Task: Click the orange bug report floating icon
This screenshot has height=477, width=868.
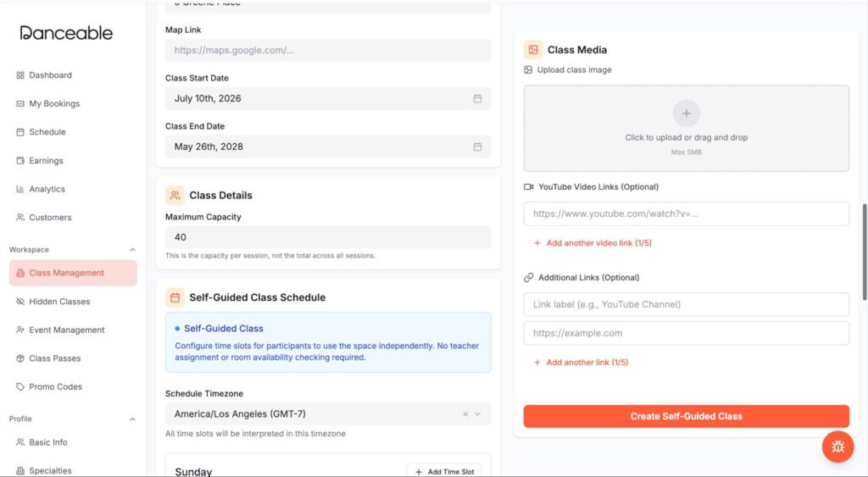Action: 837,446
